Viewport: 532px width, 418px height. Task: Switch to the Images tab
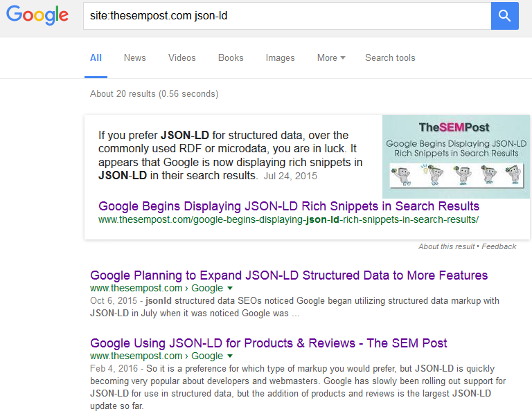pyautogui.click(x=280, y=58)
